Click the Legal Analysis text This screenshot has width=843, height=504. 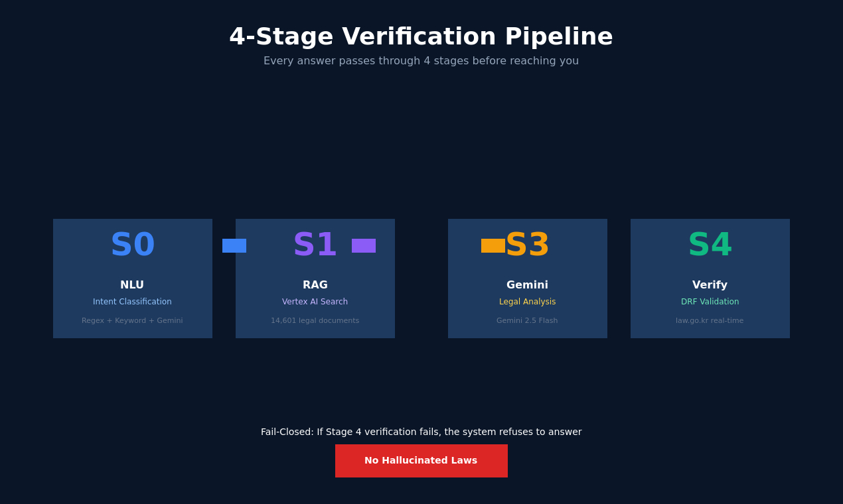pyautogui.click(x=528, y=302)
